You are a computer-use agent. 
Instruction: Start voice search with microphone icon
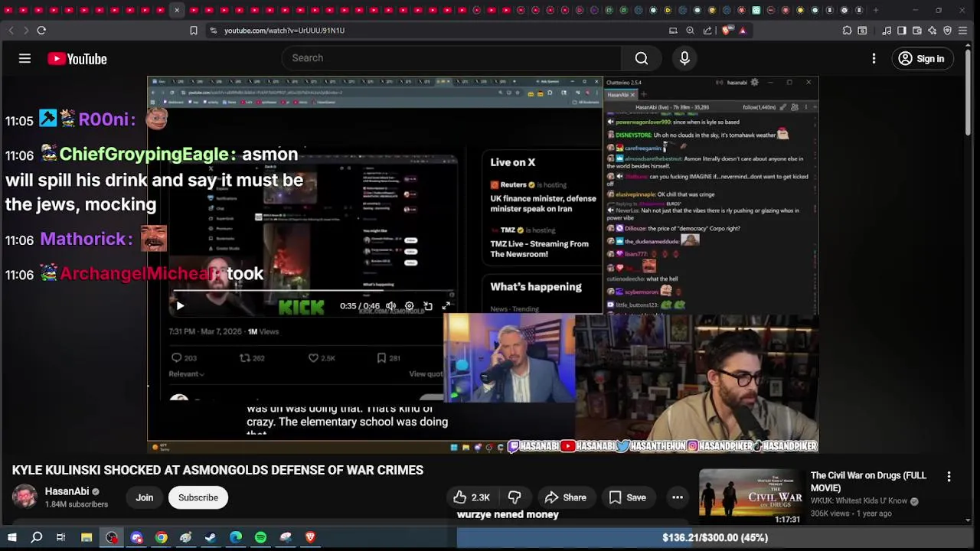[684, 58]
